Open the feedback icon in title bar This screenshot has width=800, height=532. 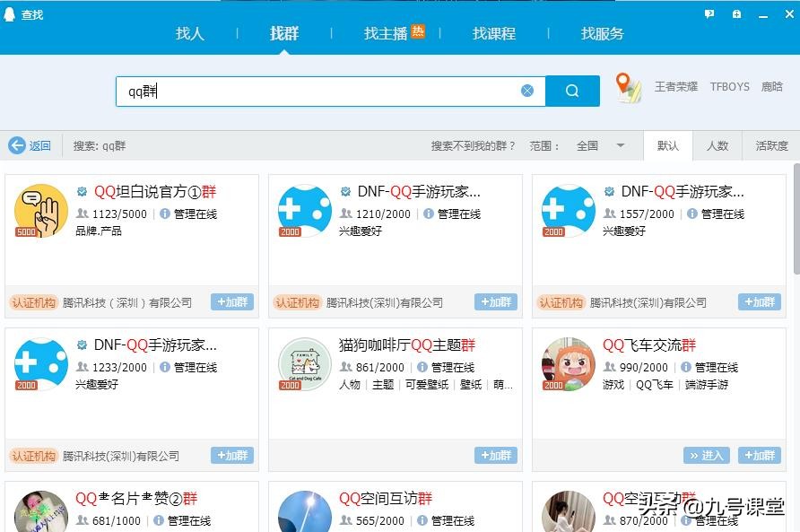pyautogui.click(x=709, y=13)
